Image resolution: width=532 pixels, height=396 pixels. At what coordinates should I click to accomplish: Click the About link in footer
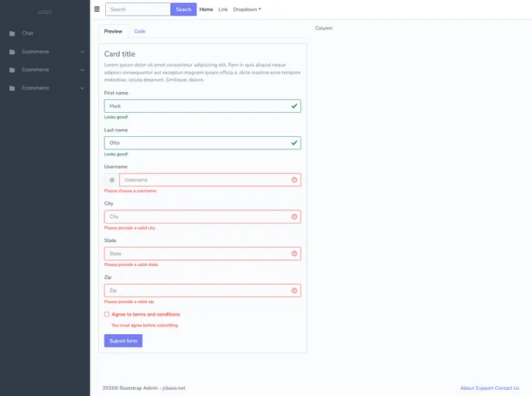[x=467, y=388]
